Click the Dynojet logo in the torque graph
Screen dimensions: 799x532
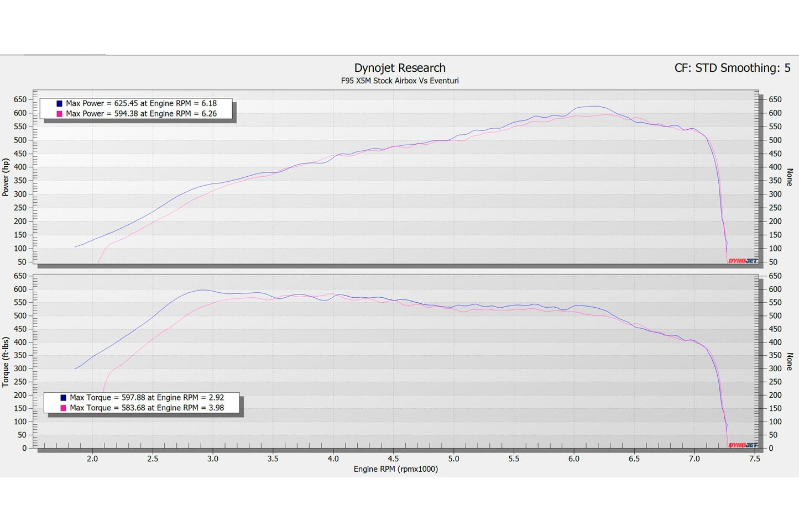point(743,445)
